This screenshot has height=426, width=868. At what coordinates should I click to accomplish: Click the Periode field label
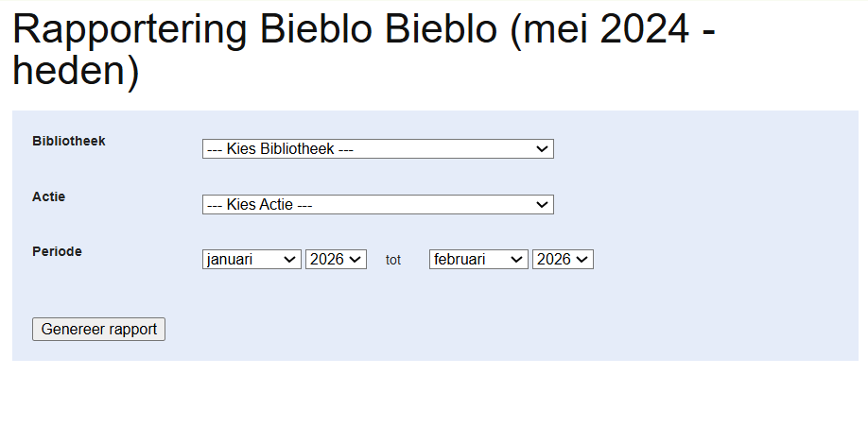(x=57, y=251)
